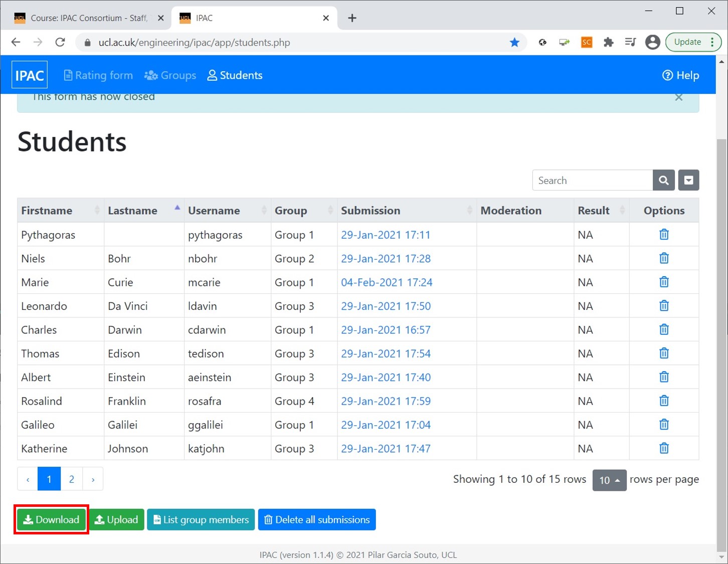Screen dimensions: 728x564
Task: Open Chrome Update menu
Action: tap(693, 42)
